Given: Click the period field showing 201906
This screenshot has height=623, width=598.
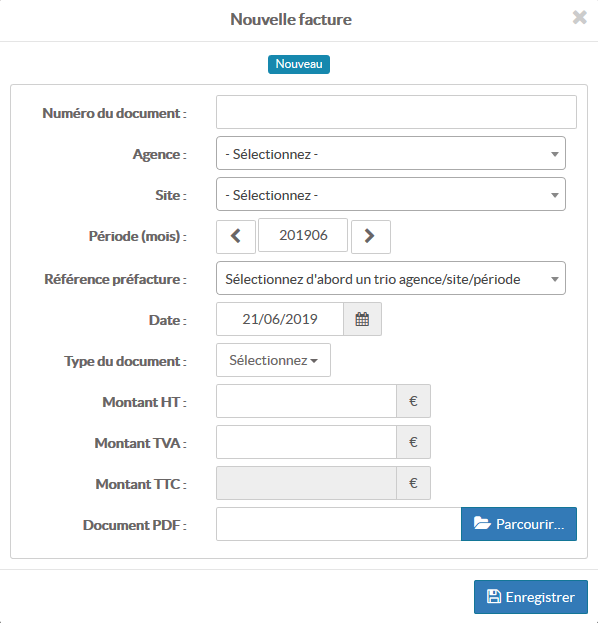Looking at the screenshot, I should tap(303, 235).
